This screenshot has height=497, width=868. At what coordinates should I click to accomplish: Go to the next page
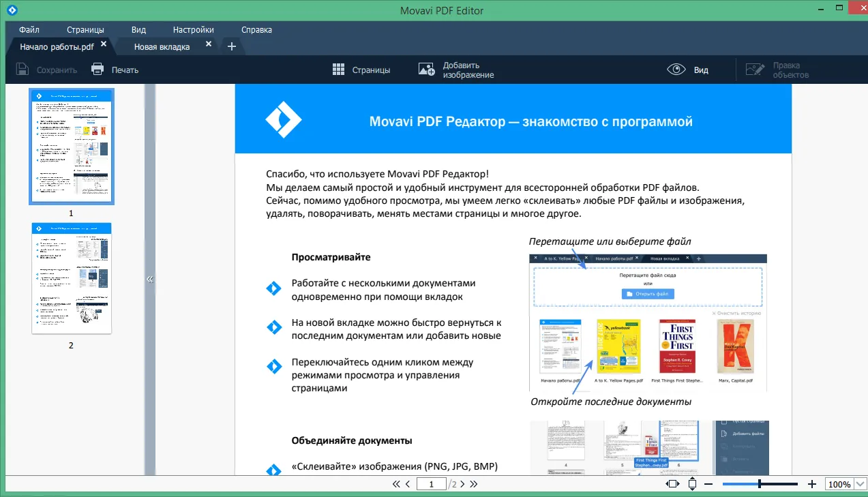tap(462, 485)
